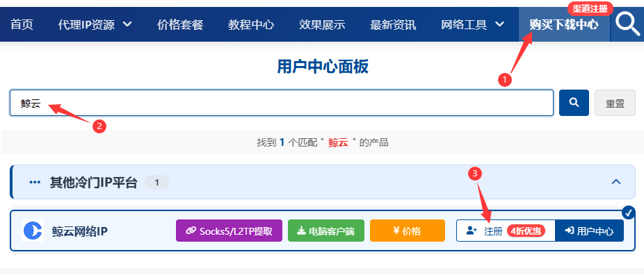
Task: Click the blue search button beside input
Action: coord(574,103)
